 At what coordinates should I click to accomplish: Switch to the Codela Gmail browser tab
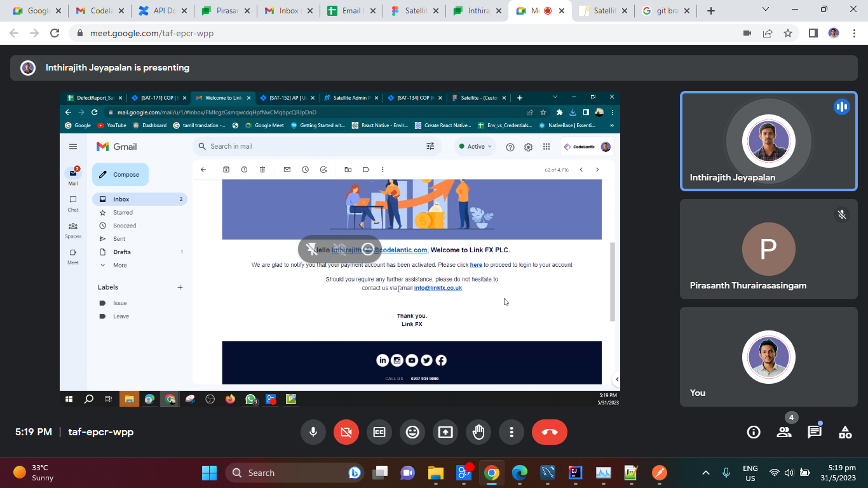[98, 11]
